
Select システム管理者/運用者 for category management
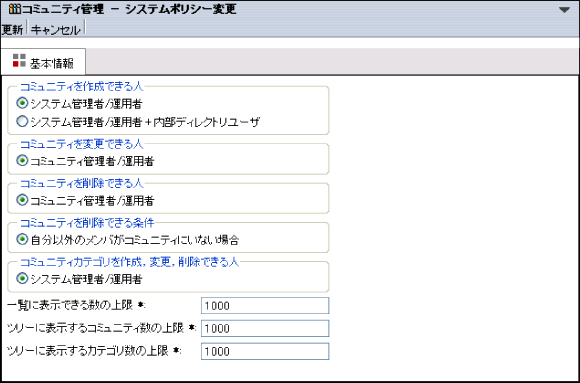[x=22, y=279]
